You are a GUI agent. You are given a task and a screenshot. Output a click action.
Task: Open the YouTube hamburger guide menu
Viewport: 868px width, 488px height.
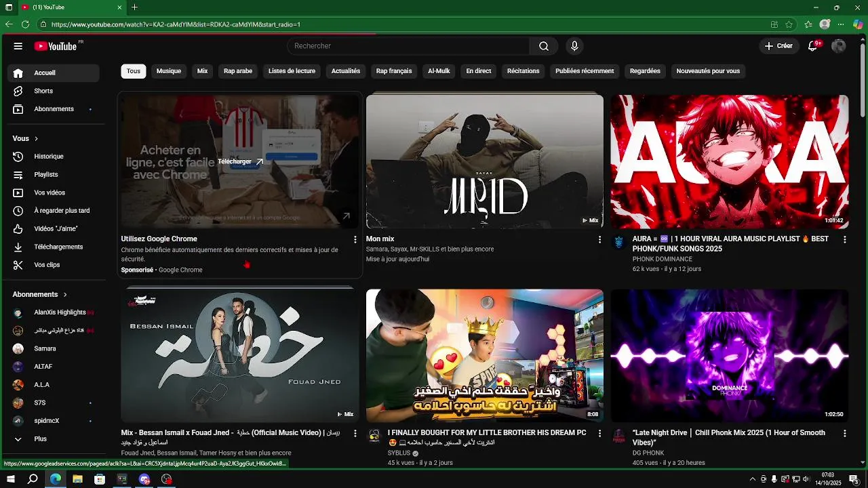coord(18,46)
